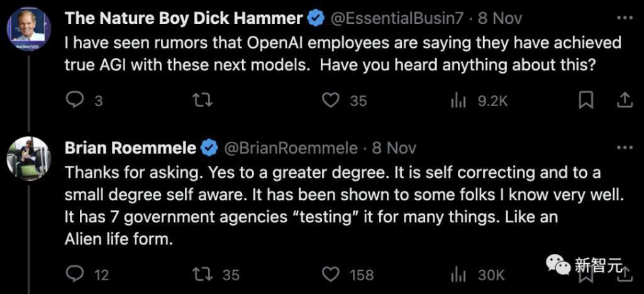644x294 pixels.
Task: Like Brian Roemmele's tweet with 158 likes
Action: [331, 275]
